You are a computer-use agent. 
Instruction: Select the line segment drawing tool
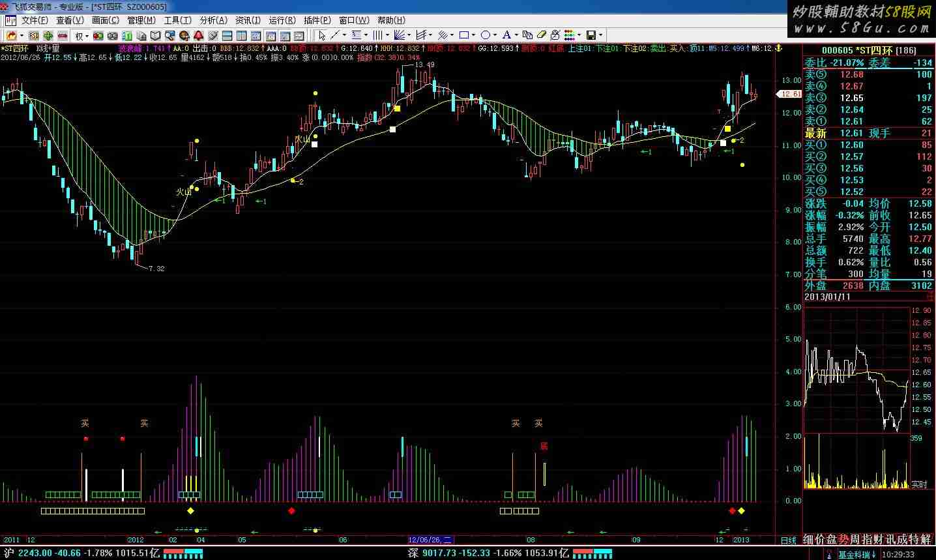pyautogui.click(x=334, y=35)
